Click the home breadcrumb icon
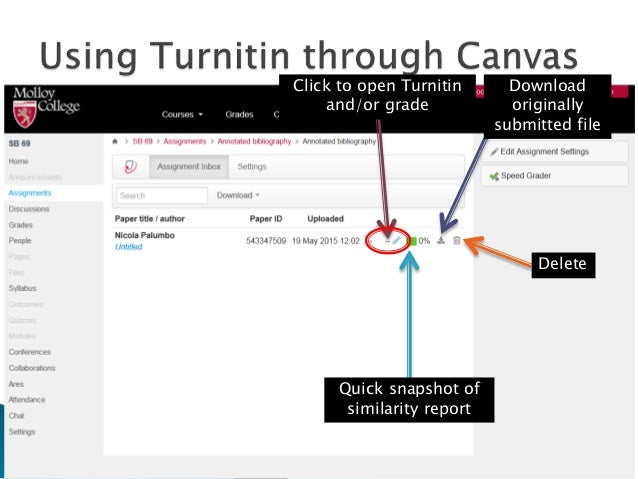Image resolution: width=638 pixels, height=479 pixels. [115, 141]
